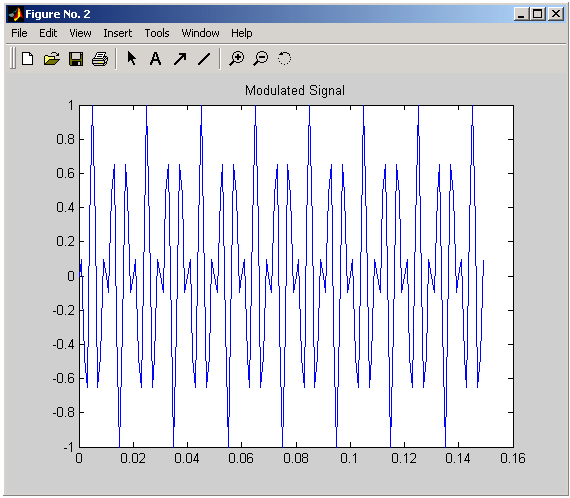Activate the Rotate 3D tool
This screenshot has height=498, width=570.
coord(284,59)
